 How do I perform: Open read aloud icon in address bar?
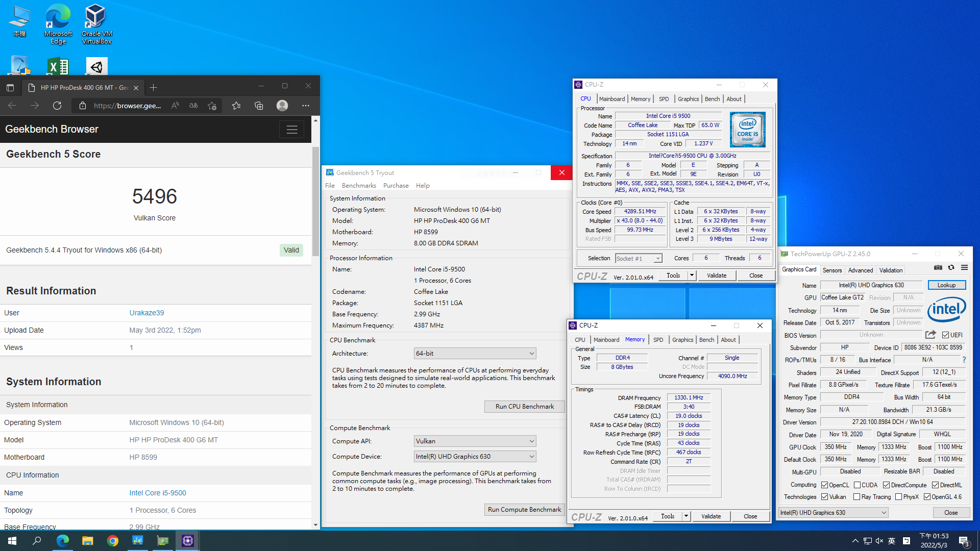click(175, 106)
